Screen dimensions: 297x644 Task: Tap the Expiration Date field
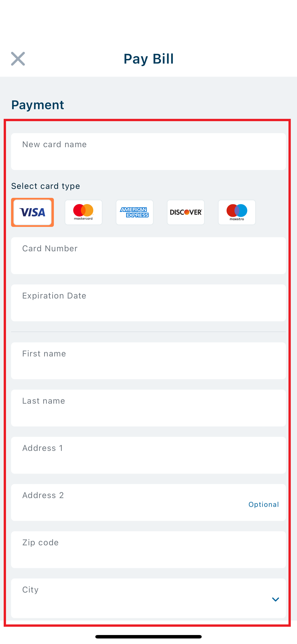(148, 303)
